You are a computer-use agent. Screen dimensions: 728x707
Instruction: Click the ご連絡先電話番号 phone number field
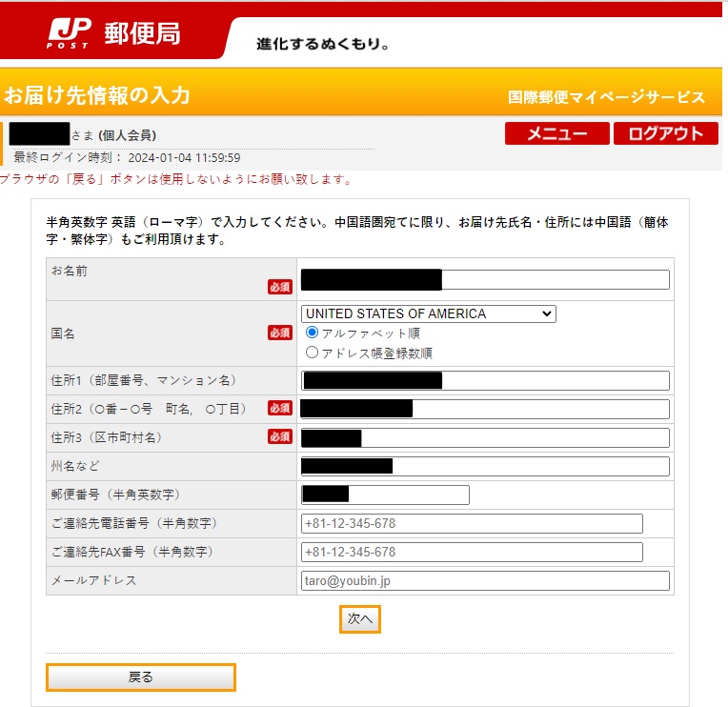(472, 523)
